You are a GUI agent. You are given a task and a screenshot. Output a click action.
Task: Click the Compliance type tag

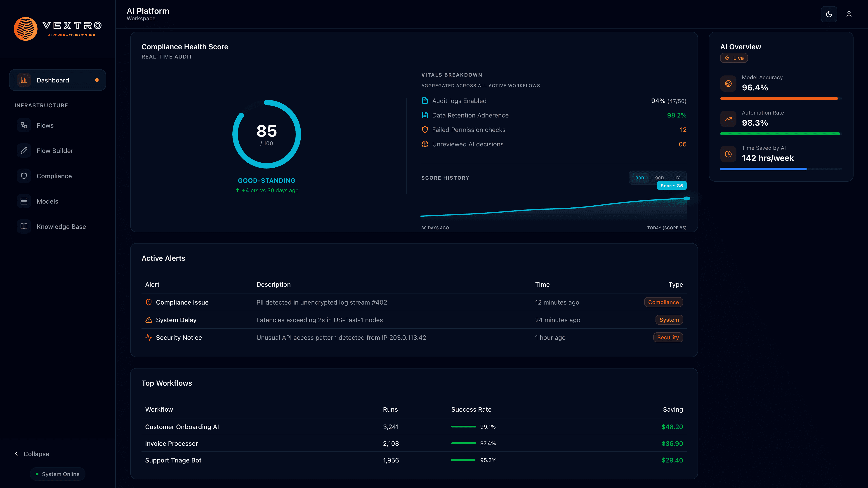(663, 302)
